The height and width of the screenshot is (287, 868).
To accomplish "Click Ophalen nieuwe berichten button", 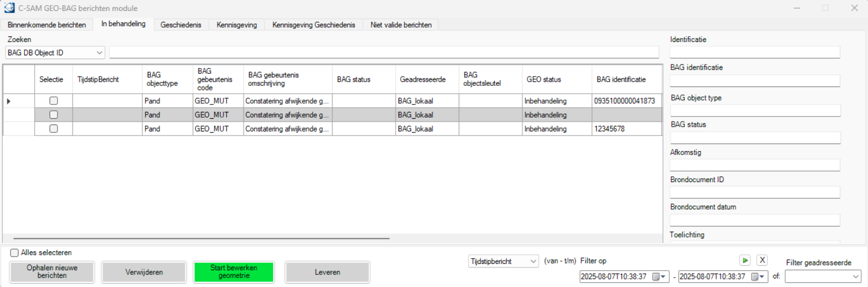I will [52, 272].
